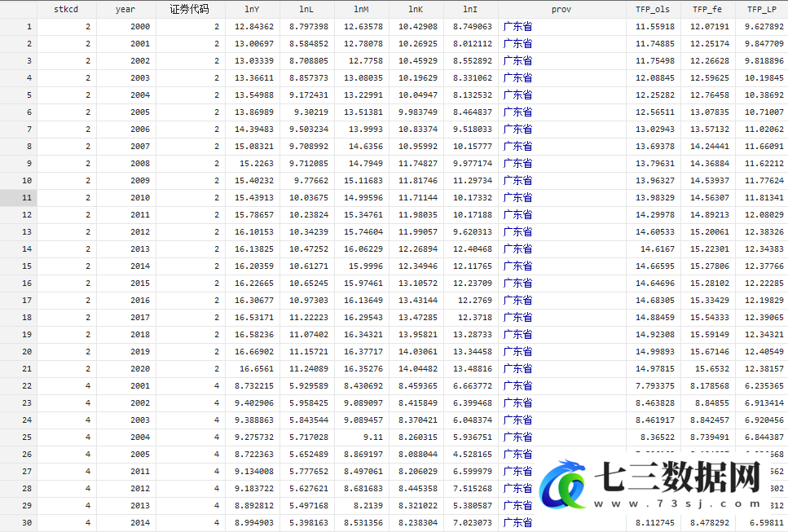This screenshot has height=532, width=788.
Task: Select the highlighted row number 11
Action: [19, 197]
